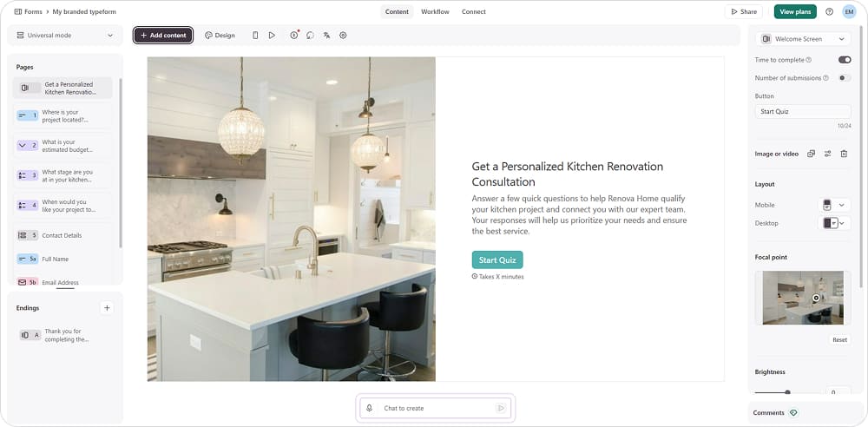
Task: Click the Add content button
Action: (x=163, y=35)
